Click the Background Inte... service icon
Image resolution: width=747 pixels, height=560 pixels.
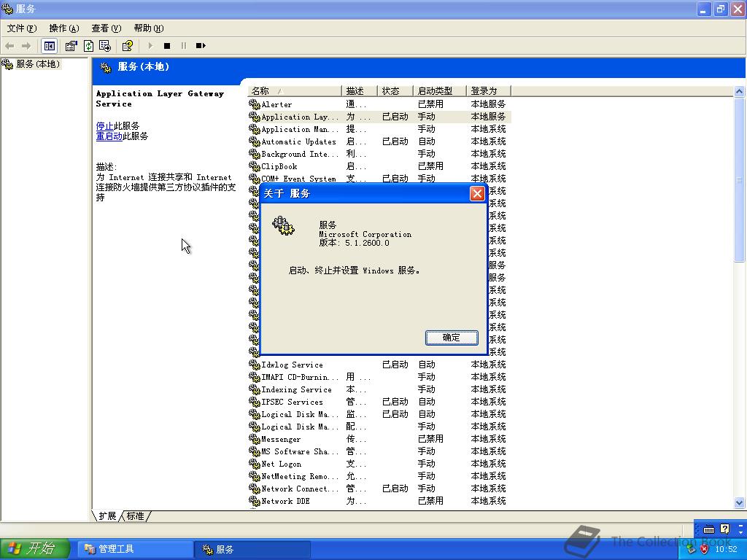click(255, 153)
